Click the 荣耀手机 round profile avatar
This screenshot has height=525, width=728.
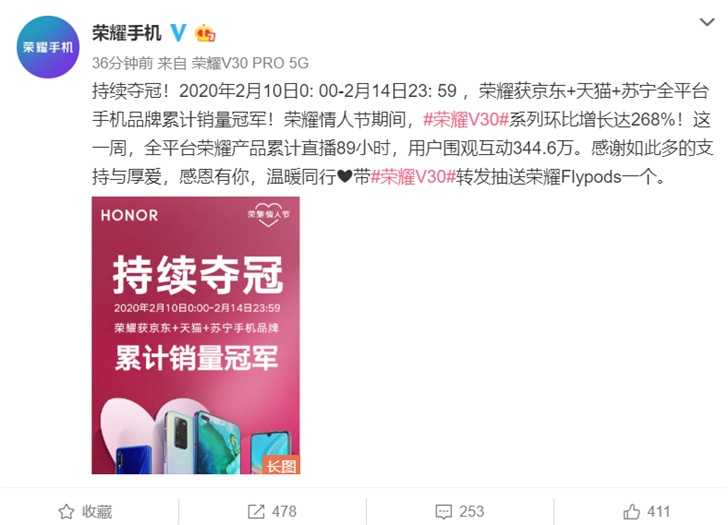point(48,47)
